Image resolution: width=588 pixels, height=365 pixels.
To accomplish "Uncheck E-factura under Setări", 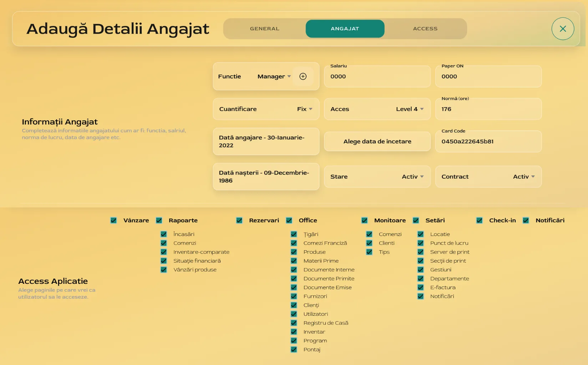I will (421, 287).
